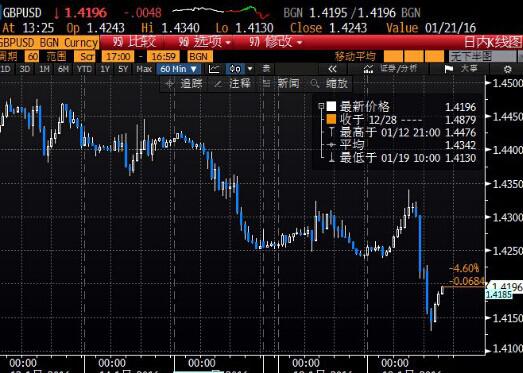The image size is (523, 373).
Task: Click the leftmost 移动平均 moving average box
Action: click(x=393, y=56)
